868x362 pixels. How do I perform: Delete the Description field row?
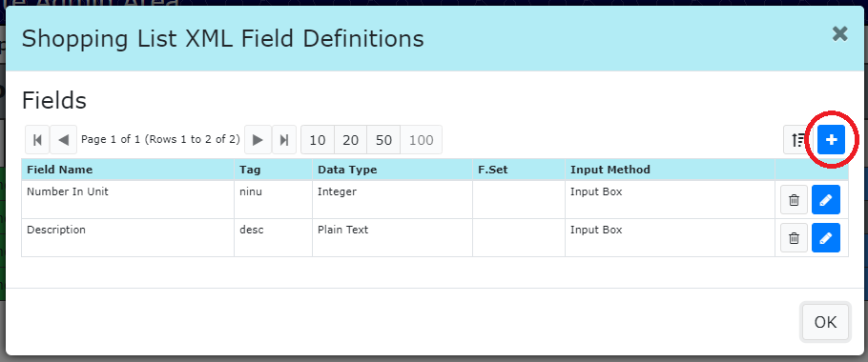pos(794,237)
